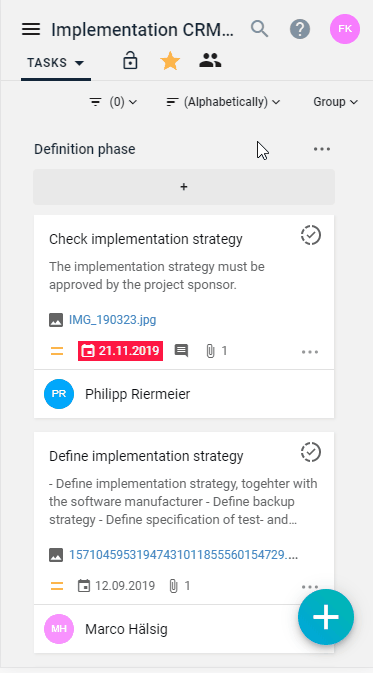Viewport: 373px width, 673px height.
Task: Open the help question mark icon
Action: (300, 29)
